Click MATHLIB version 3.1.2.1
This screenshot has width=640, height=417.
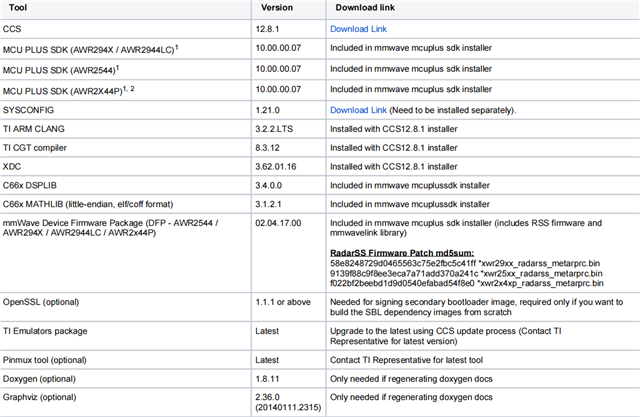[268, 204]
